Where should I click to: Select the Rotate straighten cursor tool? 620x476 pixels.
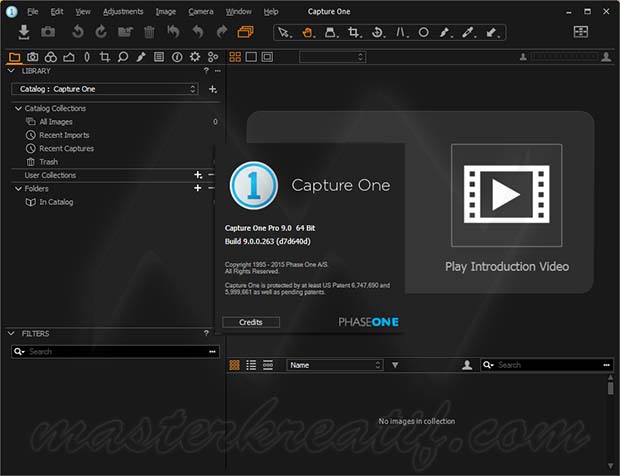pyautogui.click(x=378, y=32)
